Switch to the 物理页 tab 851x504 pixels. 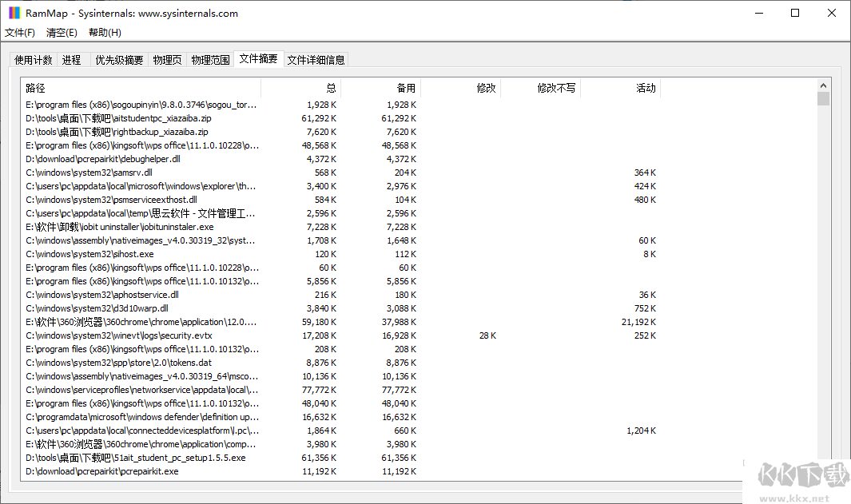167,59
